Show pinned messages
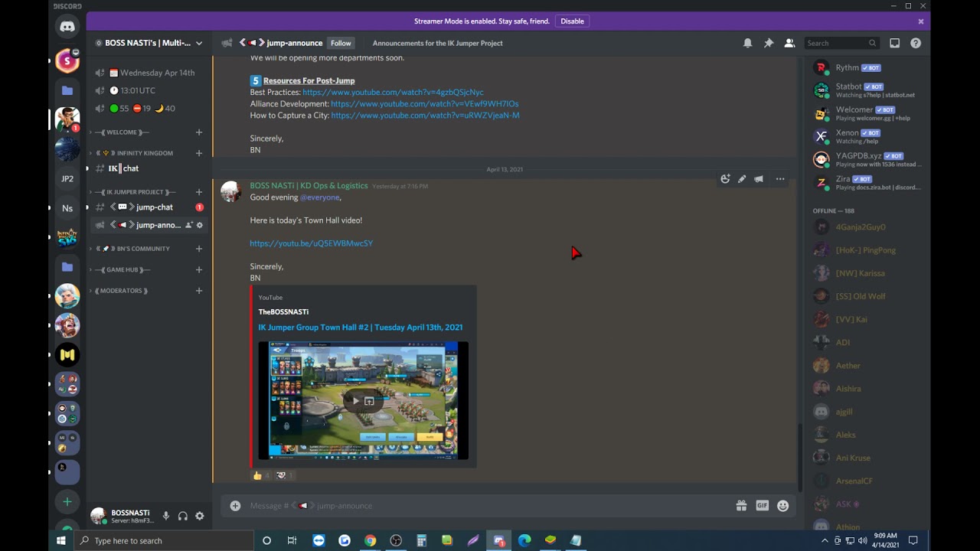980x551 pixels. click(769, 44)
